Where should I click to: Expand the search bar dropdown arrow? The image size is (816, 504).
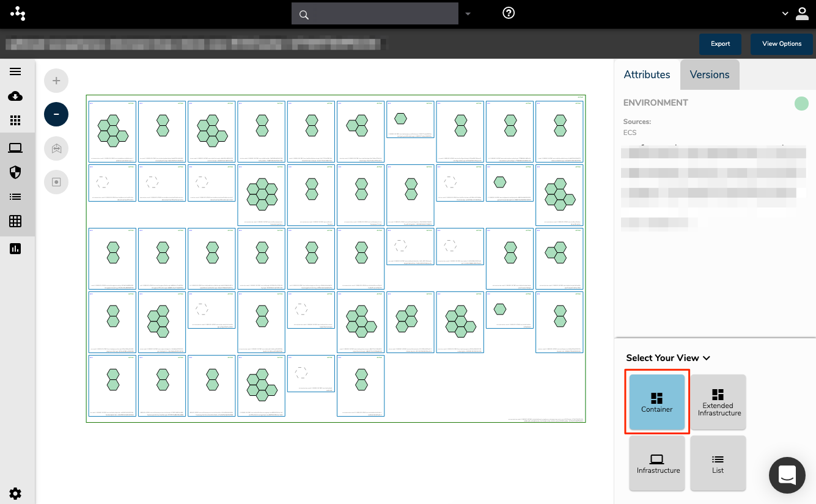468,13
